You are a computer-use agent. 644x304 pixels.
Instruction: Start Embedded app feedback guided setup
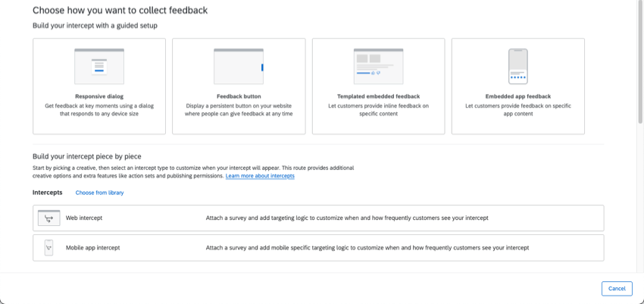click(x=518, y=86)
